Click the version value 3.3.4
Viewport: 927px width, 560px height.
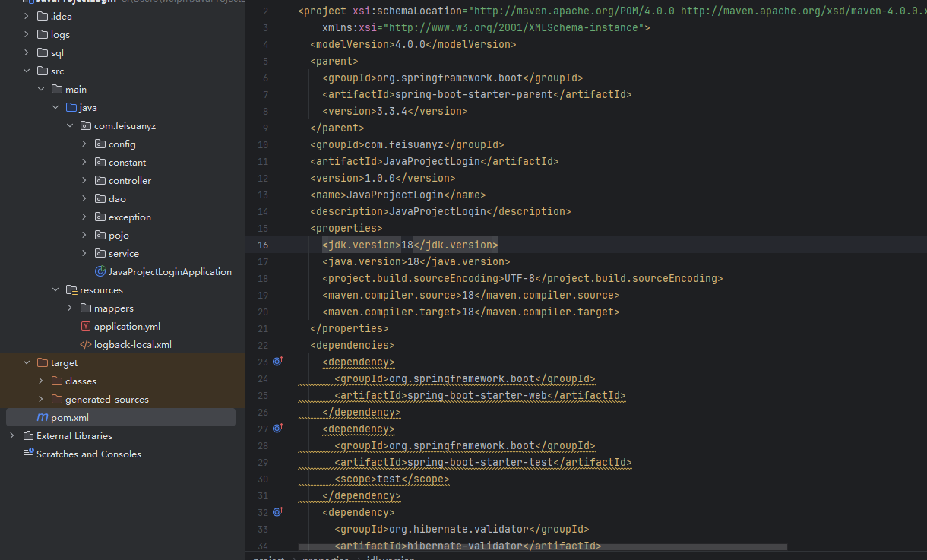coord(392,111)
